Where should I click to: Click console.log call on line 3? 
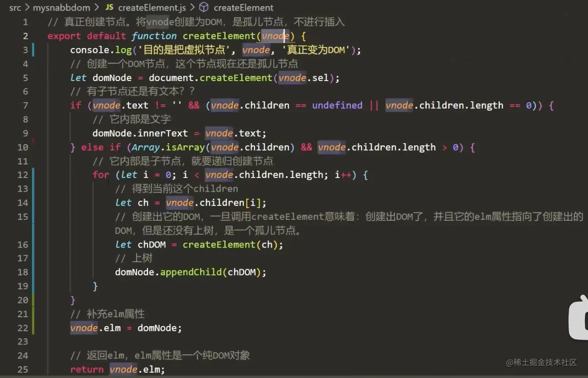click(x=101, y=50)
